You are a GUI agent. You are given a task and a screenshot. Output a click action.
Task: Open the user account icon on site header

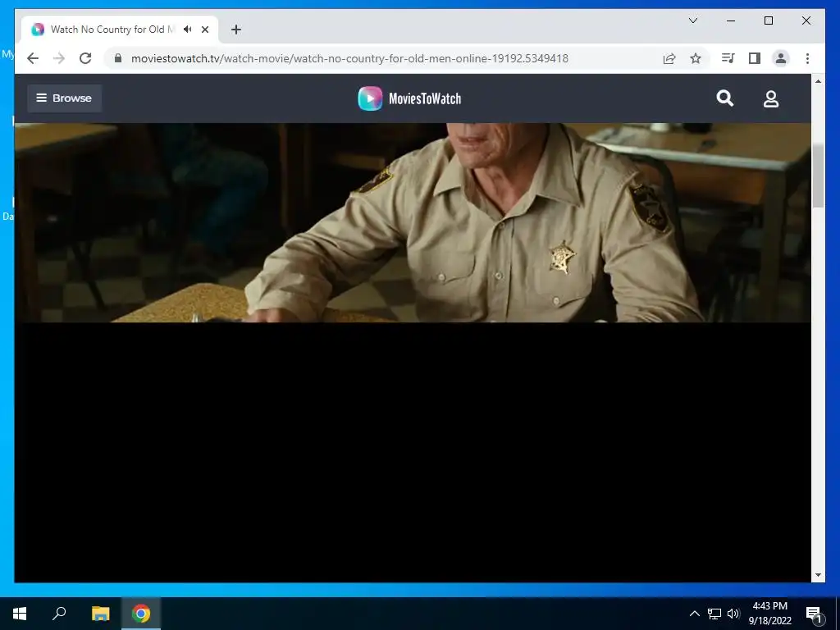pyautogui.click(x=771, y=98)
